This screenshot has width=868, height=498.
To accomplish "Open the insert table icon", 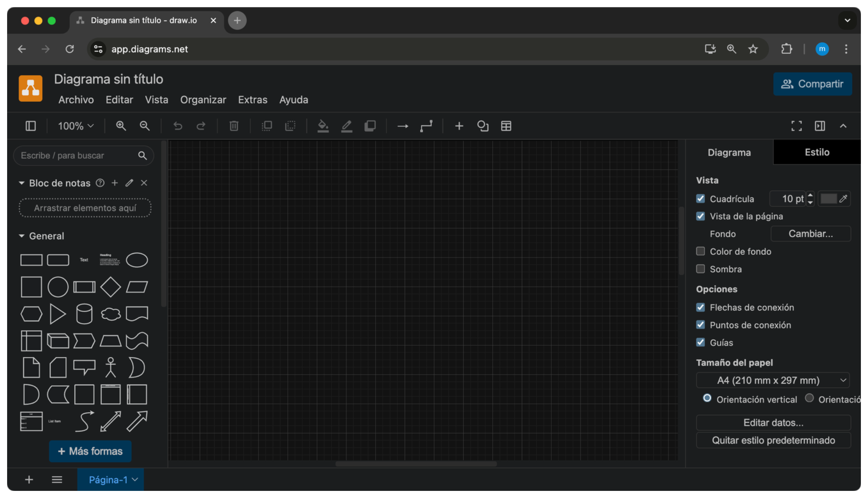I will [506, 126].
